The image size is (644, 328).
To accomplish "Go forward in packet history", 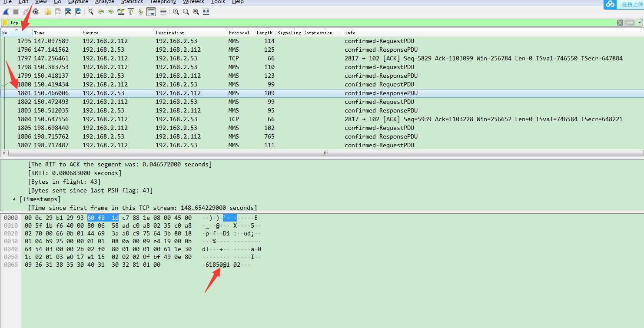I will [x=110, y=12].
